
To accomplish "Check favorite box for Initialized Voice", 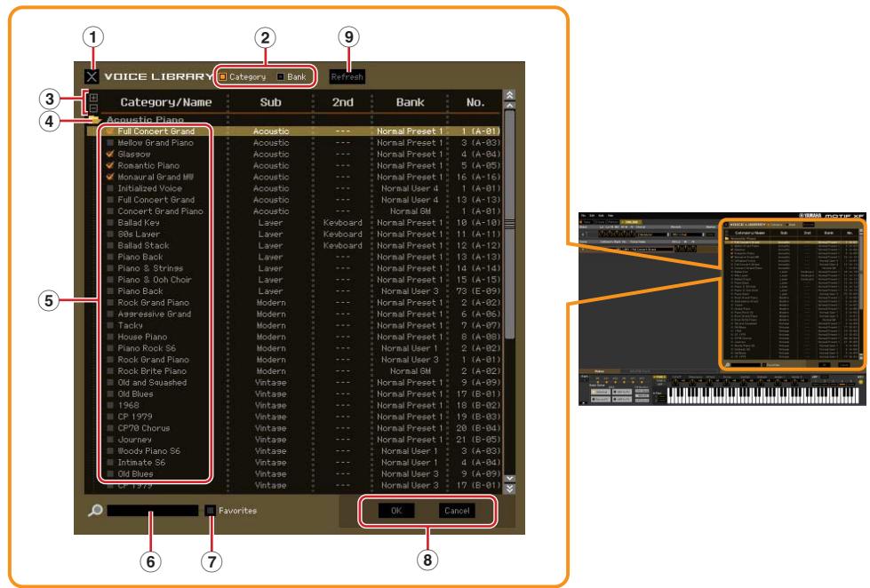I will 110,188.
